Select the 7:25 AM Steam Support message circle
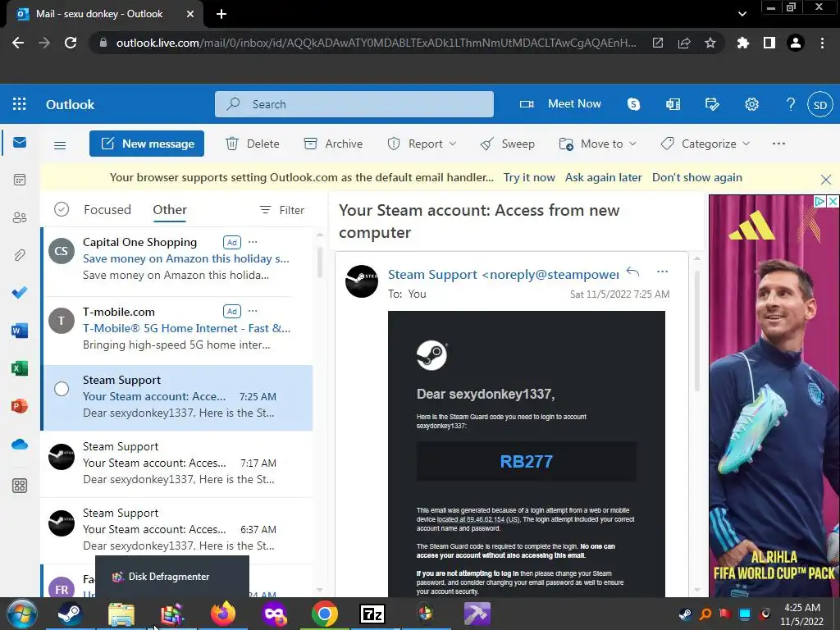 point(62,388)
